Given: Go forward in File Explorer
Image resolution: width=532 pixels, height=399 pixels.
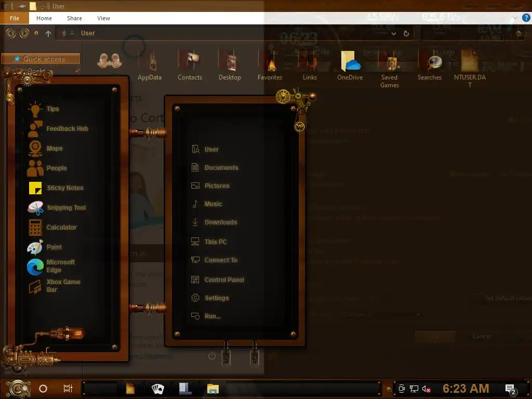Looking at the screenshot, I should [x=24, y=33].
